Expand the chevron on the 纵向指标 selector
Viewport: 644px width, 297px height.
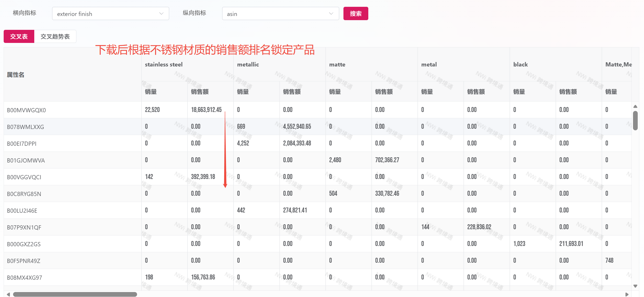[331, 13]
